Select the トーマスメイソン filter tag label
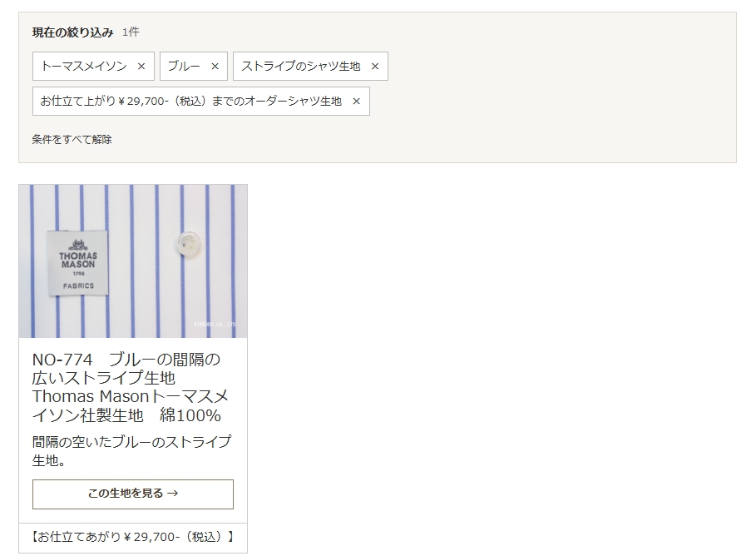 point(84,66)
